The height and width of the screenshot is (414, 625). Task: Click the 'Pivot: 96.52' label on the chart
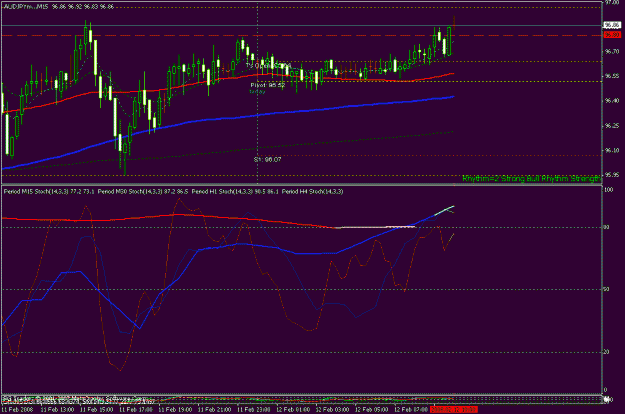click(x=267, y=85)
